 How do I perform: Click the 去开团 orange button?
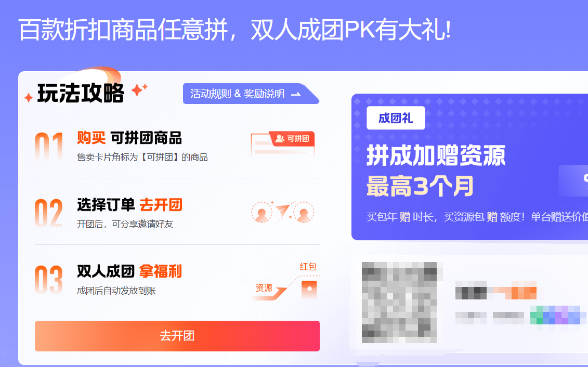click(177, 336)
